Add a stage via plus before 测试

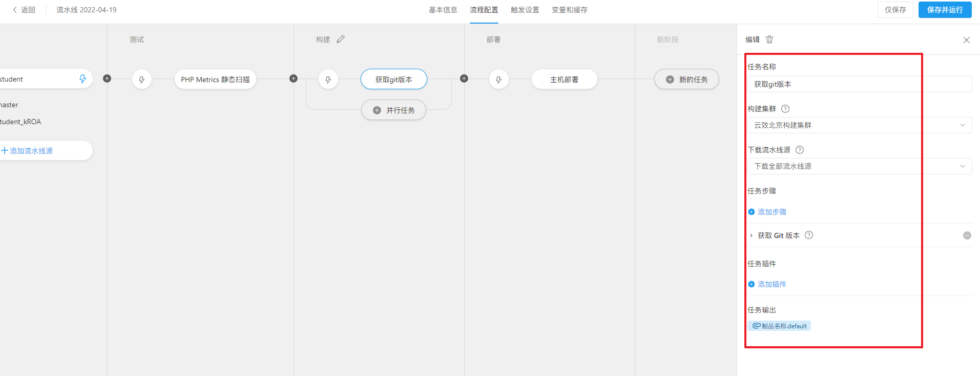(x=107, y=78)
